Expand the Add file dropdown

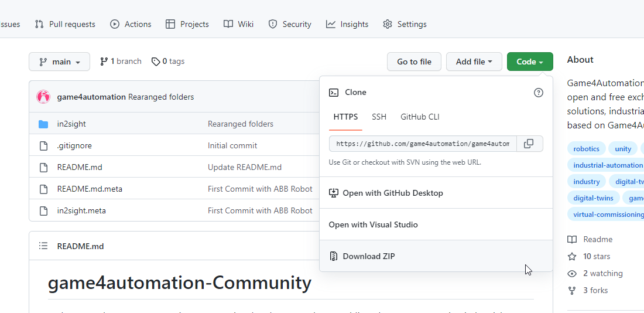point(474,62)
